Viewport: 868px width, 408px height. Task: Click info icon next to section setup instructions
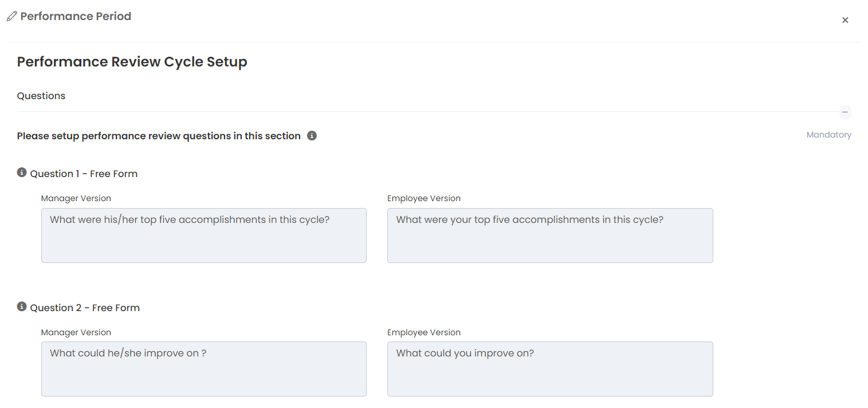coord(312,136)
